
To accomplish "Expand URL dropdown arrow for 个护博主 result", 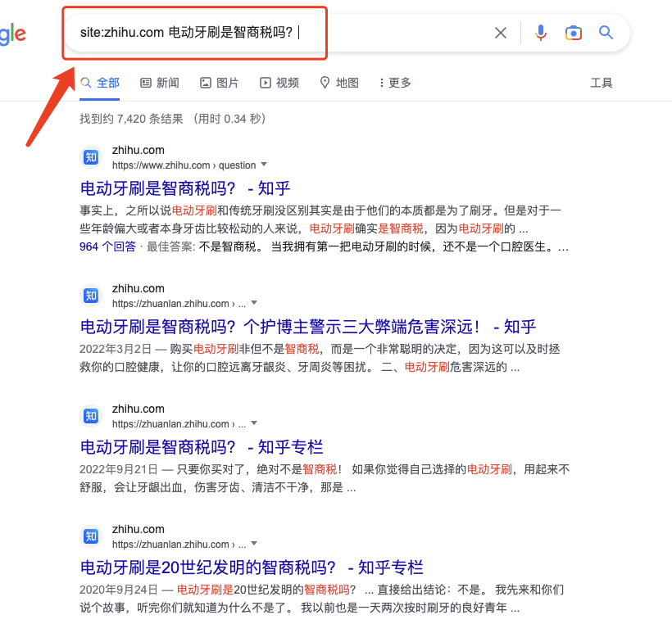I will (254, 303).
